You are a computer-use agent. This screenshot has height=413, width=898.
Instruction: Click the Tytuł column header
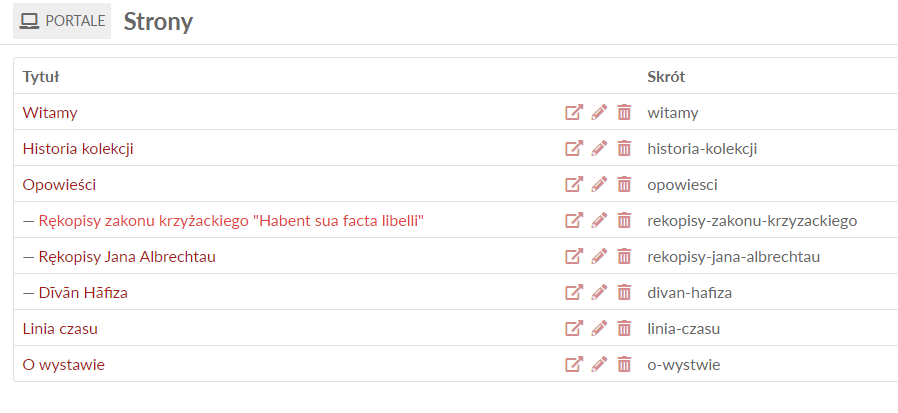pyautogui.click(x=41, y=77)
